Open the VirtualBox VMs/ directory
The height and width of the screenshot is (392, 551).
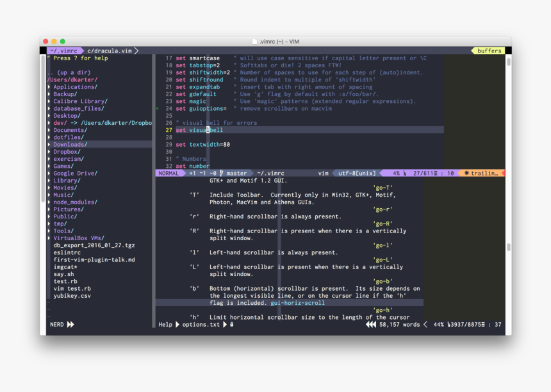pos(79,238)
